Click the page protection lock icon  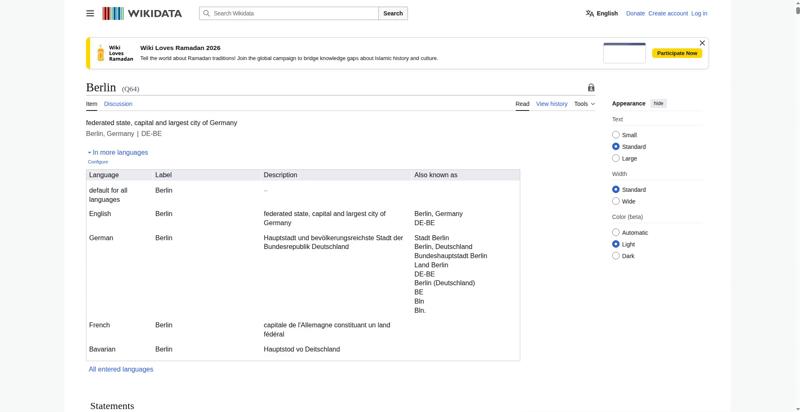click(x=591, y=88)
